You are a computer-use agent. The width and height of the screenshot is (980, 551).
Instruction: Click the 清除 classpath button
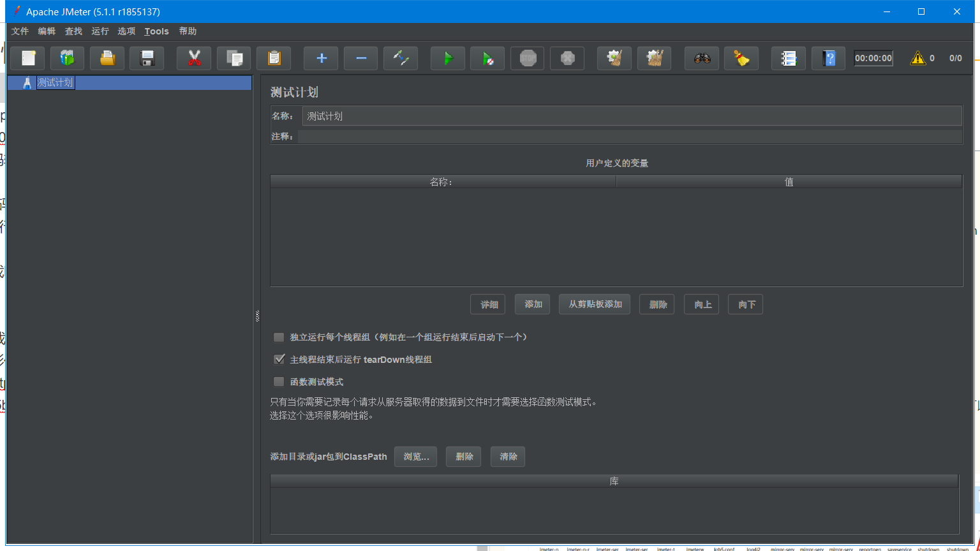508,457
